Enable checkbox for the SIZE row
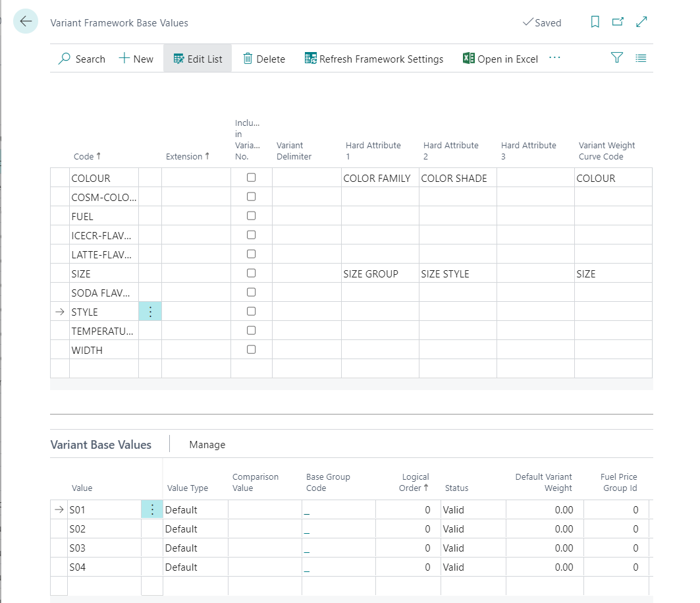 251,273
